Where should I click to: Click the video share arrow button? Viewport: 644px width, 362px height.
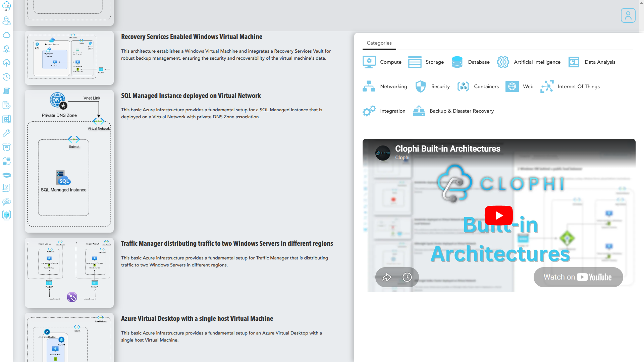click(x=387, y=277)
